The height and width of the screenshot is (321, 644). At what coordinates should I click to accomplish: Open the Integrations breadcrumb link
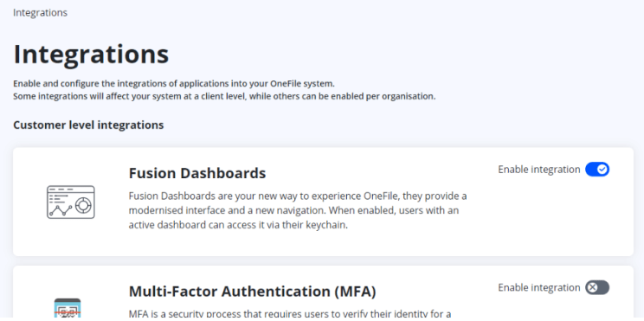click(x=40, y=13)
